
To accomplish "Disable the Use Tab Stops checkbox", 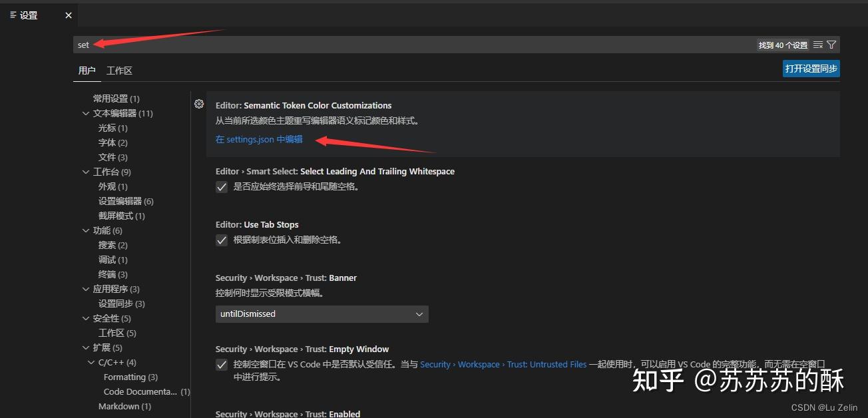I will 221,240.
